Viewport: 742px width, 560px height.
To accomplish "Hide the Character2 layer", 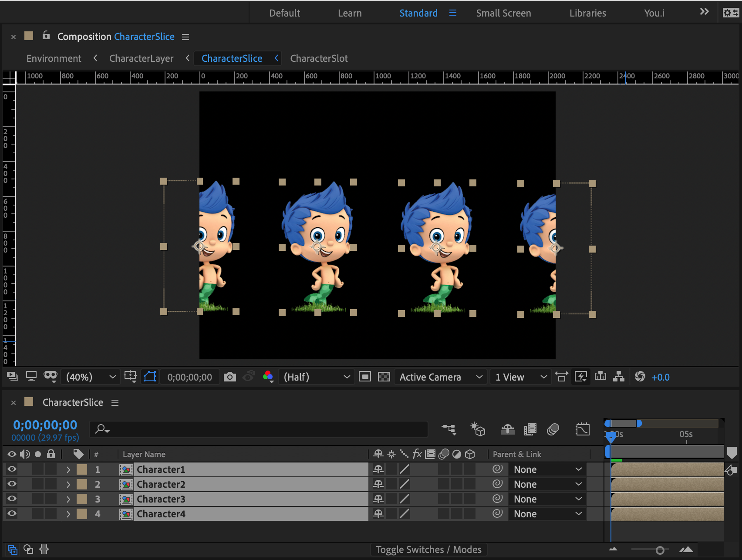I will [12, 484].
